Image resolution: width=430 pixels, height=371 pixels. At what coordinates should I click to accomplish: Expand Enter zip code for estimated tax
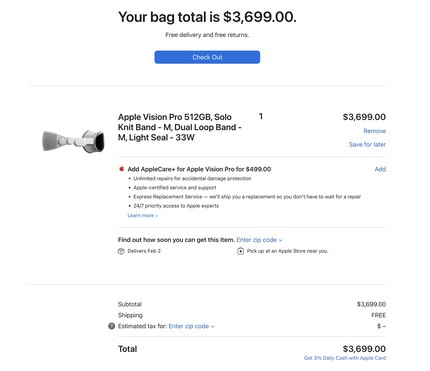(191, 326)
